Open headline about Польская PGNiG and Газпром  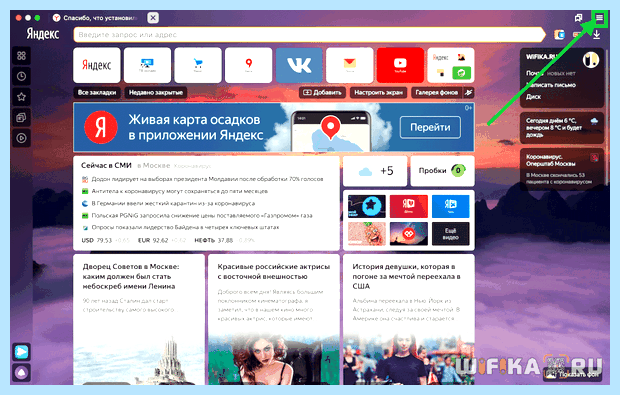(x=202, y=215)
